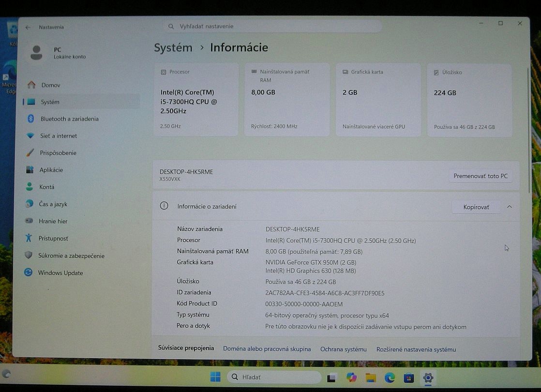The image size is (541, 392).
Task: Click product ID 00330-50000-00000-AAOEM
Action: click(303, 304)
